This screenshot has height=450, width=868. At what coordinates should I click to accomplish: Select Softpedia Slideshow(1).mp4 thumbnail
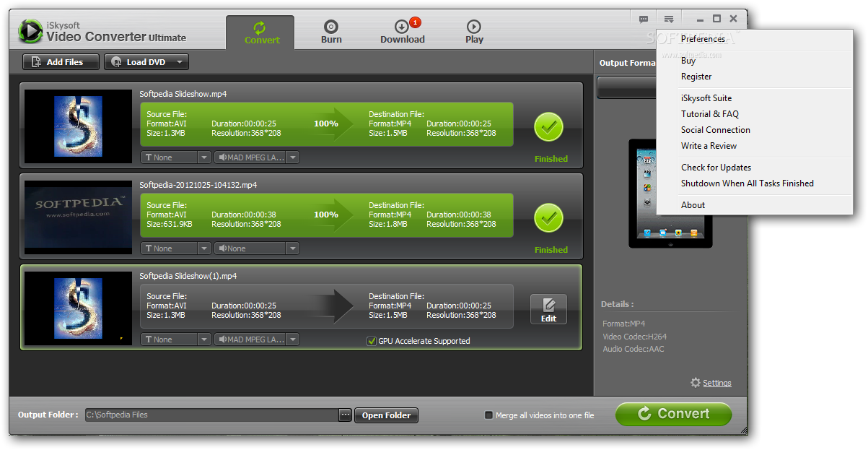click(x=78, y=308)
